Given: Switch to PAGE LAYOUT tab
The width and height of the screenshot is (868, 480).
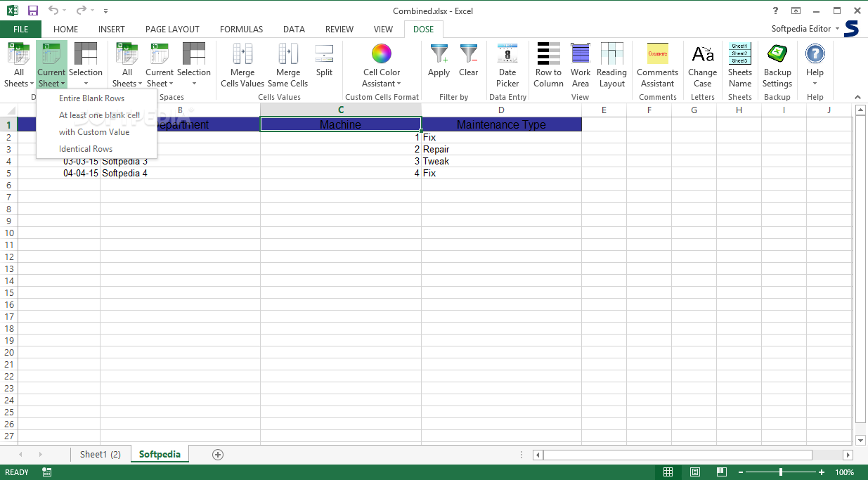Looking at the screenshot, I should pyautogui.click(x=172, y=30).
